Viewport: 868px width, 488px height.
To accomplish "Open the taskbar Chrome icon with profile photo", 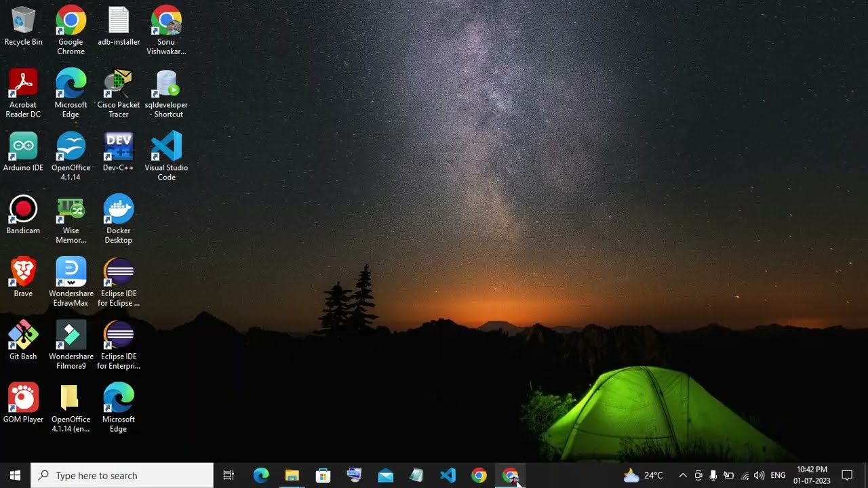I will tap(511, 476).
